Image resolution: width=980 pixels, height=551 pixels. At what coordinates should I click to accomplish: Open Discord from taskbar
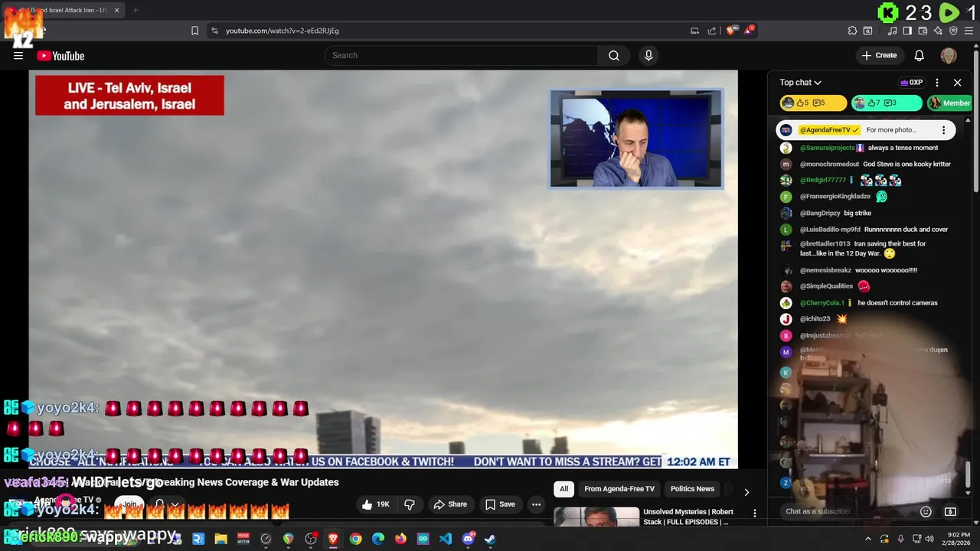point(468,539)
